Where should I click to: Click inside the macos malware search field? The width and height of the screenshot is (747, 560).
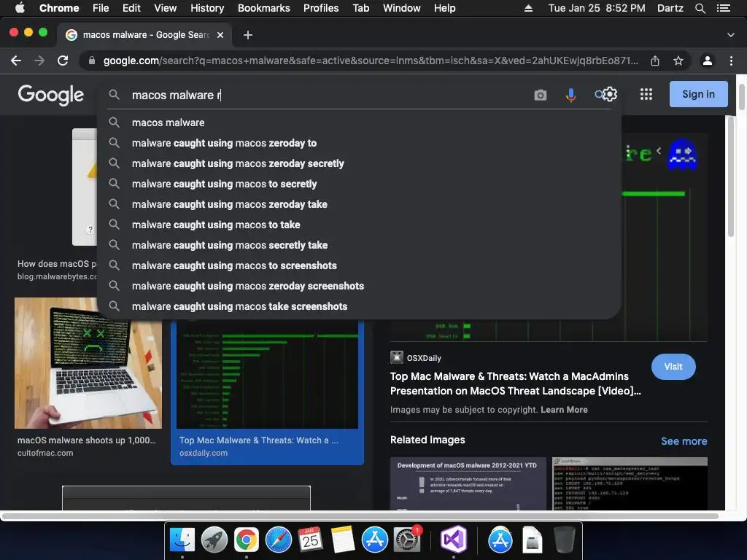(x=329, y=95)
